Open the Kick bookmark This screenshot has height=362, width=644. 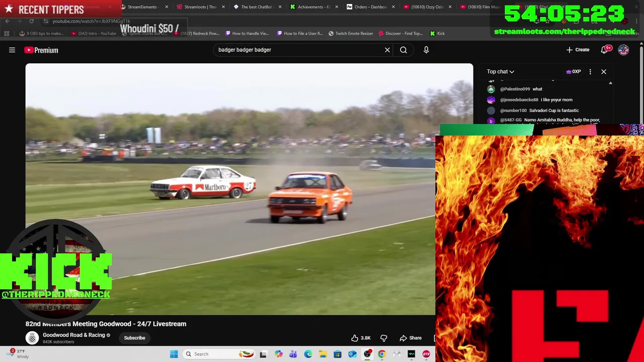tap(437, 34)
